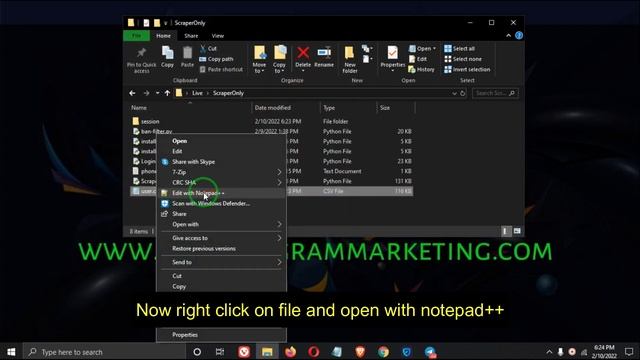
Task: Click in the folder search box
Action: (495, 93)
